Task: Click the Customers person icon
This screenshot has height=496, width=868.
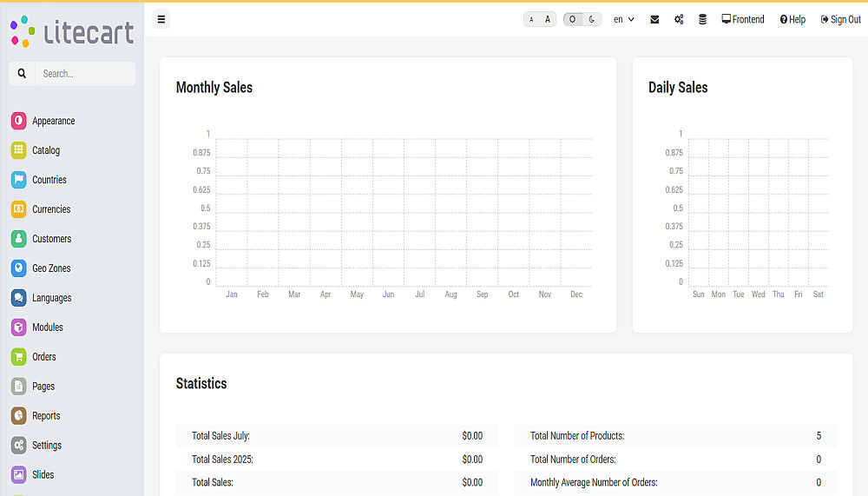Action: point(18,239)
